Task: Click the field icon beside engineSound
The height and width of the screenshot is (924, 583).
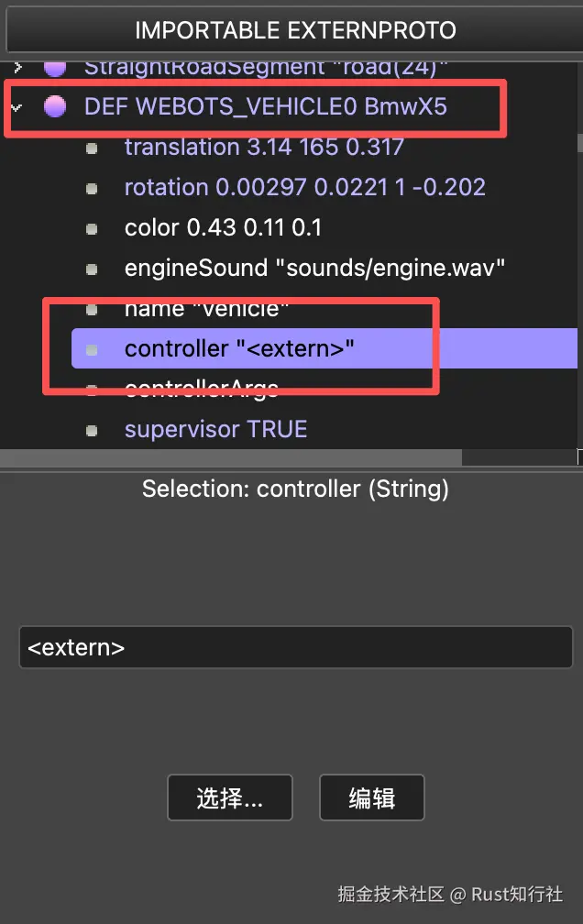Action: (92, 269)
